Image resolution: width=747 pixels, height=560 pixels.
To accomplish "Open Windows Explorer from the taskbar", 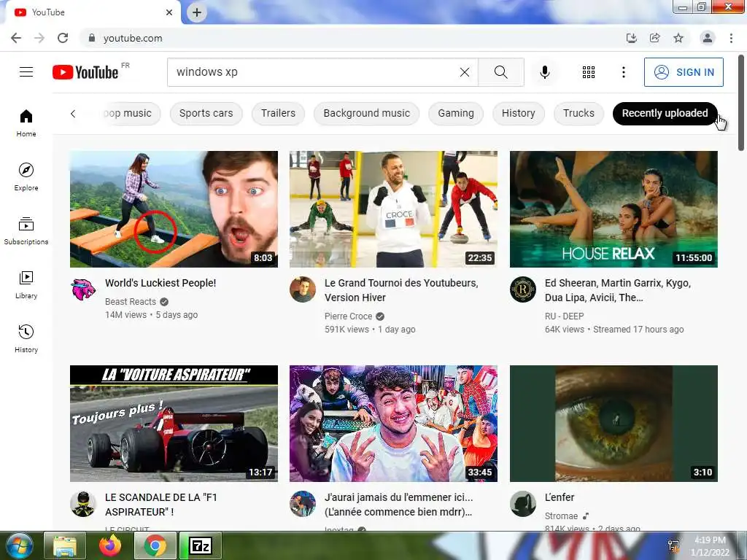I will (x=65, y=545).
